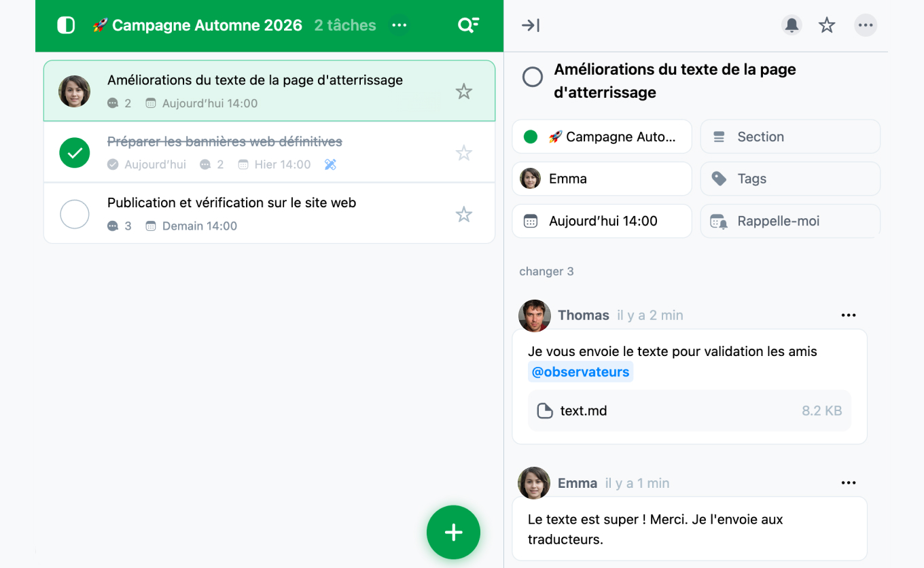Uncheck the completed 'Préparer les bannières' task
This screenshot has height=568, width=924.
(x=75, y=153)
